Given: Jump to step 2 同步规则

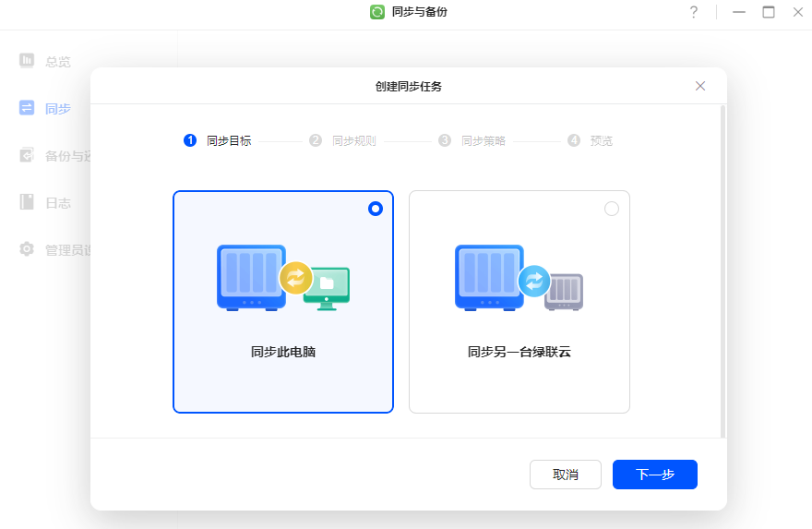Looking at the screenshot, I should pyautogui.click(x=343, y=141).
